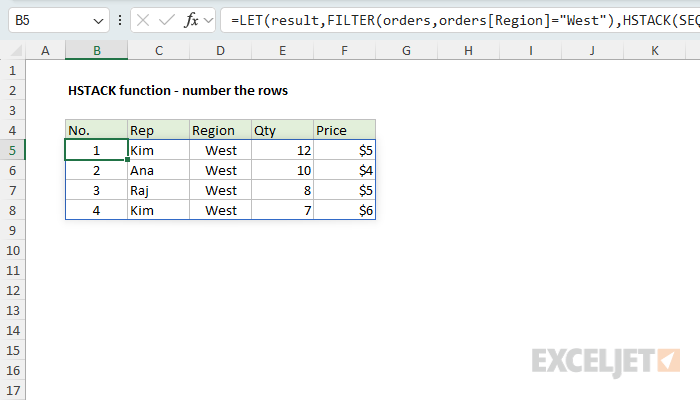Select column J header
This screenshot has width=700, height=400.
(x=592, y=50)
